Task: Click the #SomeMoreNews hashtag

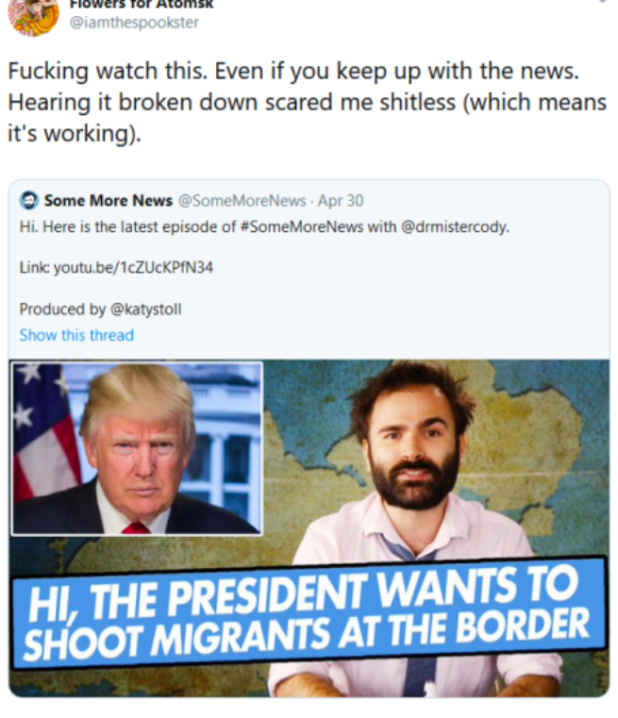Action: pyautogui.click(x=302, y=227)
